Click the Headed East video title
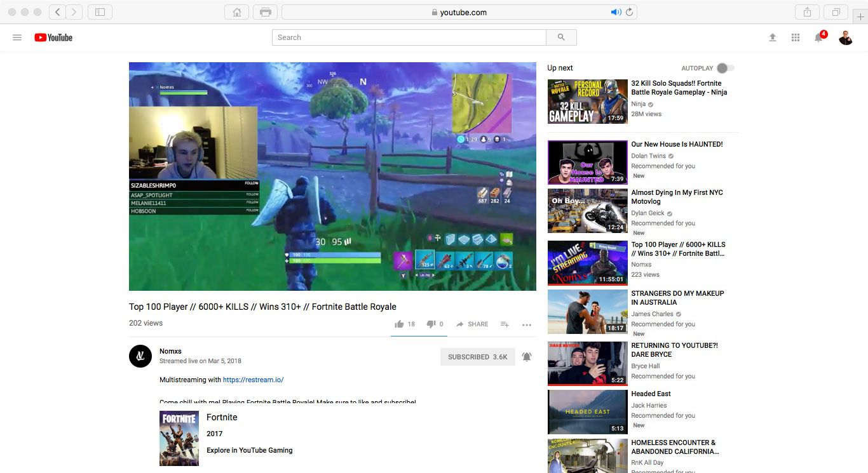 tap(651, 394)
